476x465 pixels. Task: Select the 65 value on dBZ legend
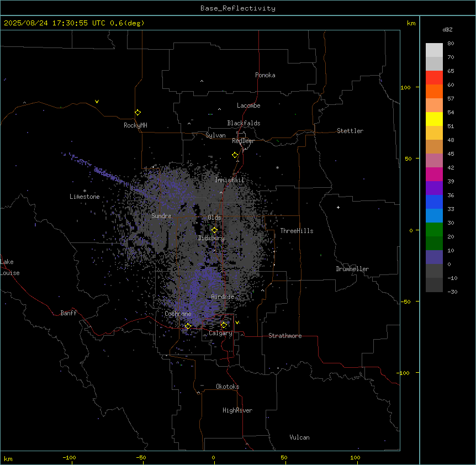451,71
